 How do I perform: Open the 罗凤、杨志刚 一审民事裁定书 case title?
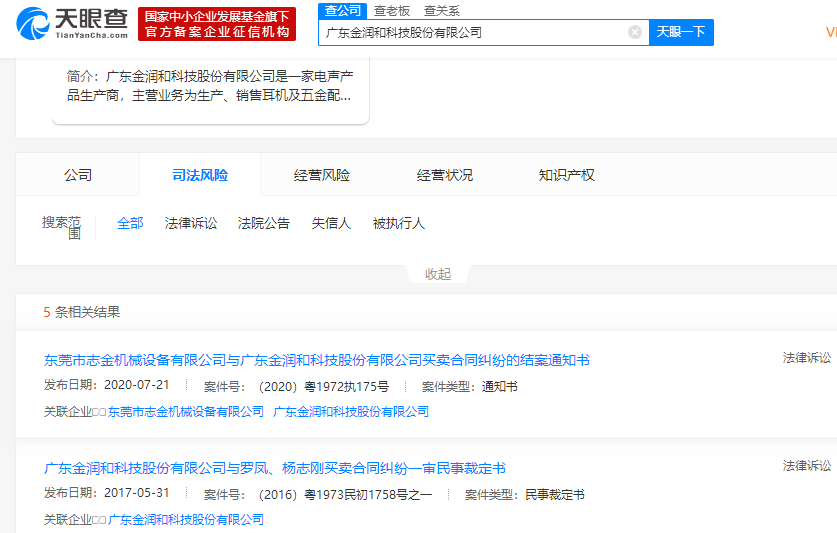point(274,468)
